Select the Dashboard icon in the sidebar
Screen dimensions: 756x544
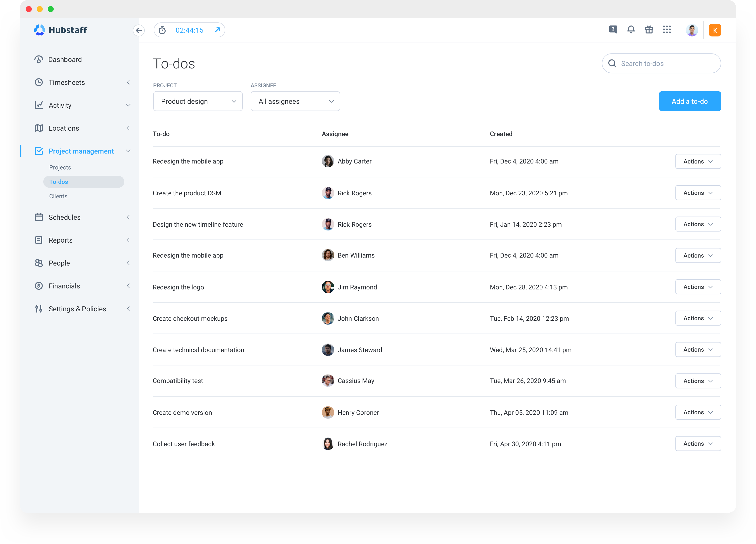[x=39, y=59]
